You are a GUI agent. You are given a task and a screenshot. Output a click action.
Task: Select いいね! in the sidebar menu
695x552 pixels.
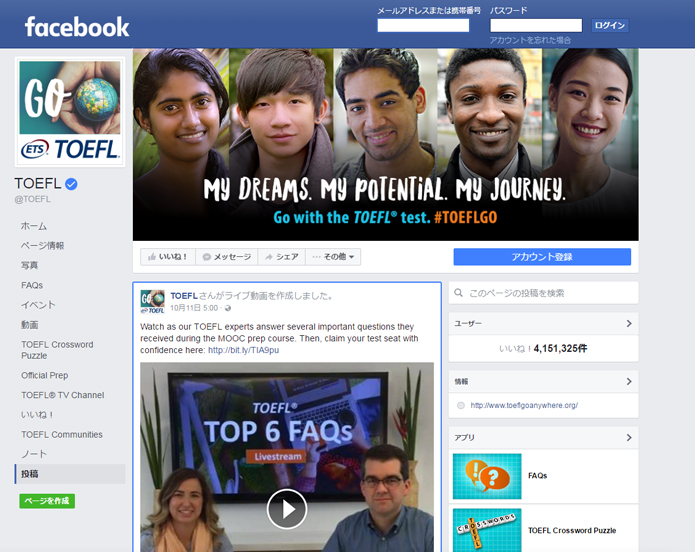(x=37, y=415)
